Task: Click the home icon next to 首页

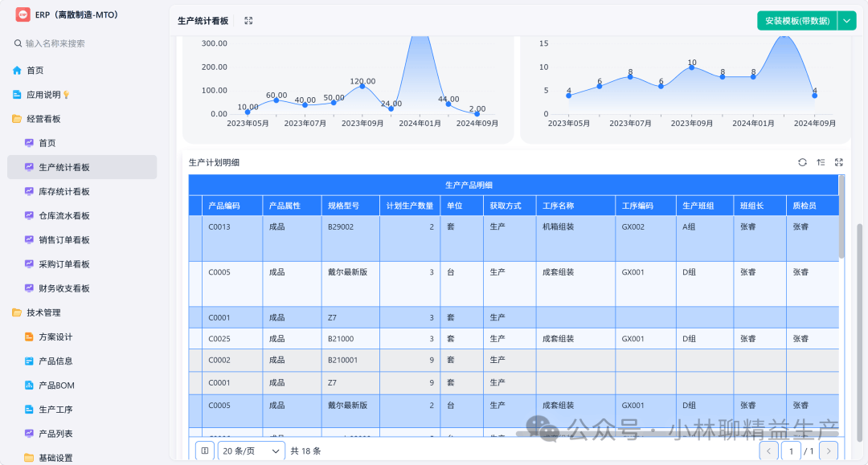Action: click(x=17, y=70)
